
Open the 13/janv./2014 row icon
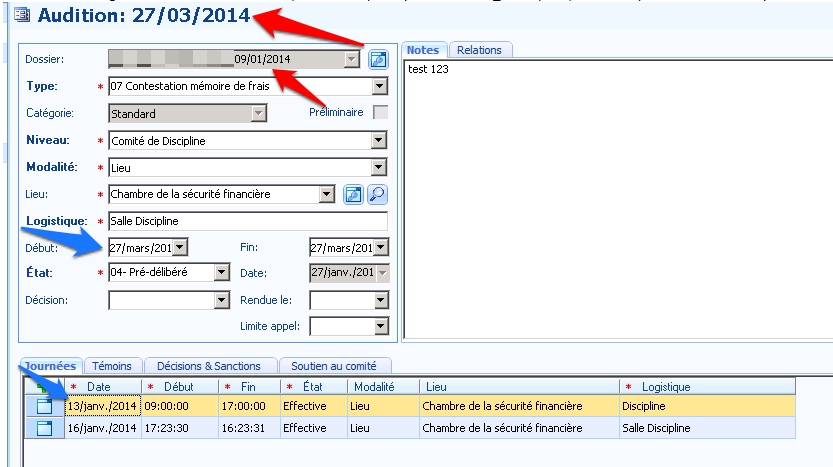click(44, 406)
